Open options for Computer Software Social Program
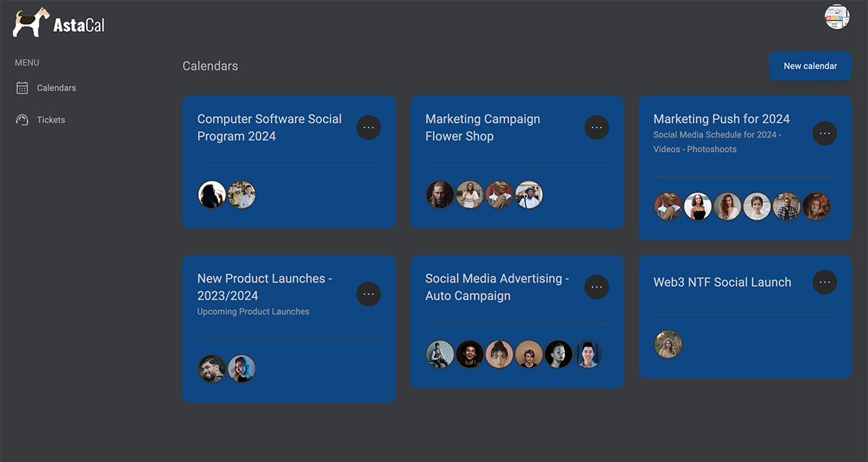The width and height of the screenshot is (868, 462). (x=368, y=128)
